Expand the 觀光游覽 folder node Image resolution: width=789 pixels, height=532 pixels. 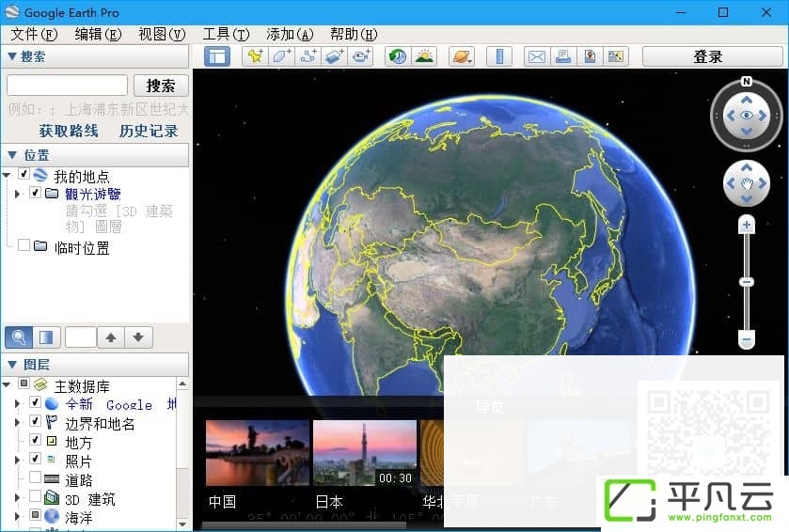point(18,194)
